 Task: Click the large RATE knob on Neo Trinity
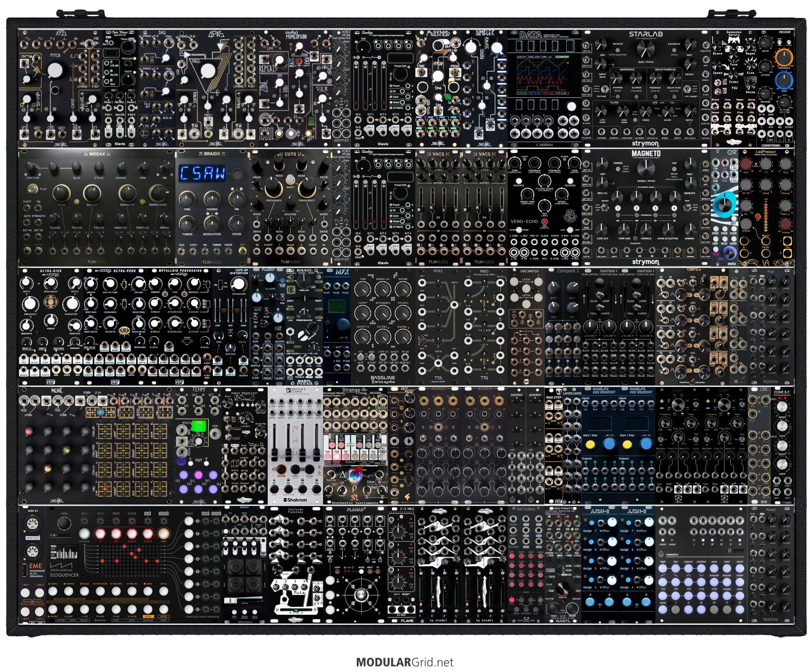[x=564, y=589]
